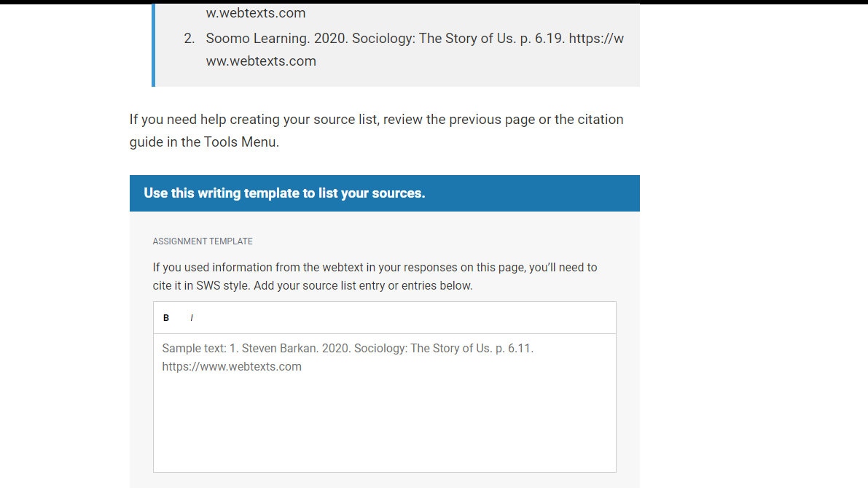
Task: Click inside the source list text area
Action: click(x=384, y=403)
